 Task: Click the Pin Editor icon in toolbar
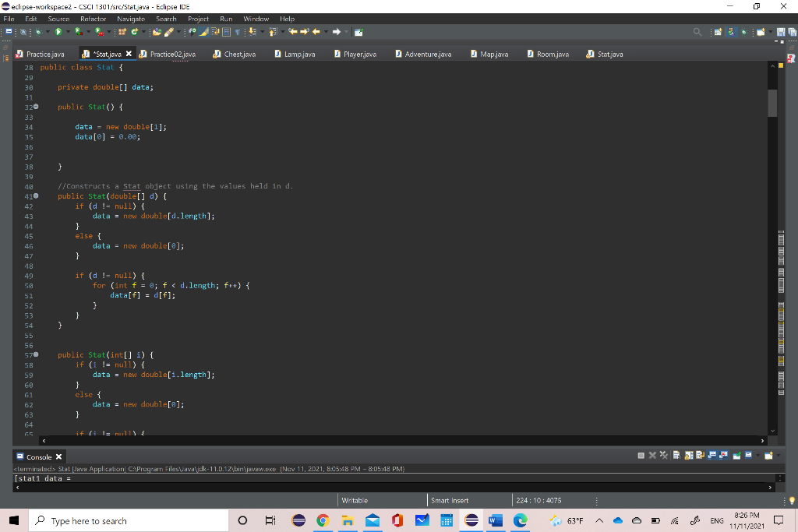358,32
